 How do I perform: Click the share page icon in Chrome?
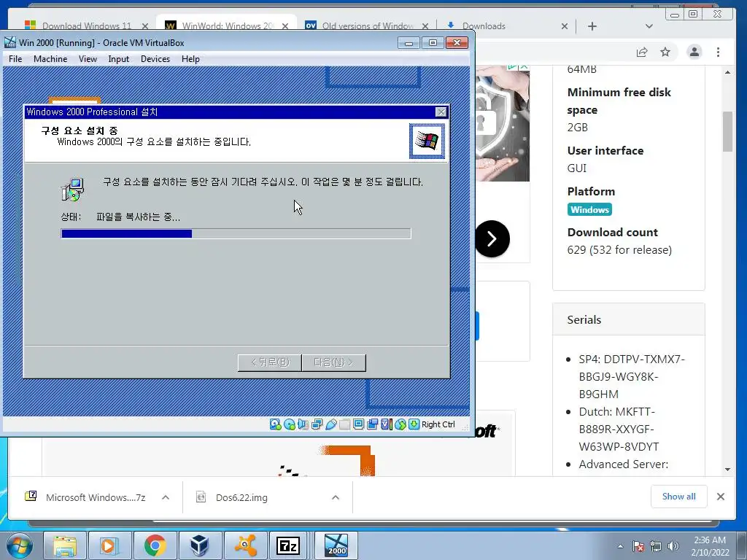642,52
